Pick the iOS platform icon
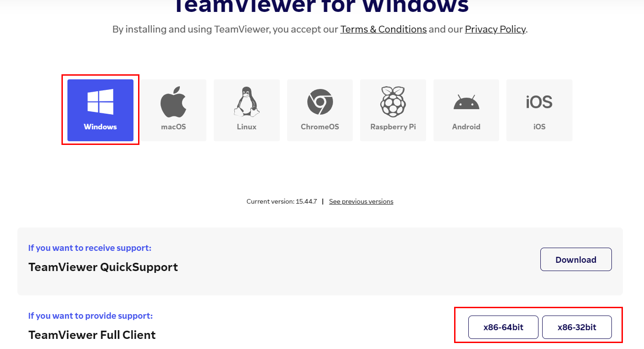The height and width of the screenshot is (349, 644). click(x=539, y=110)
